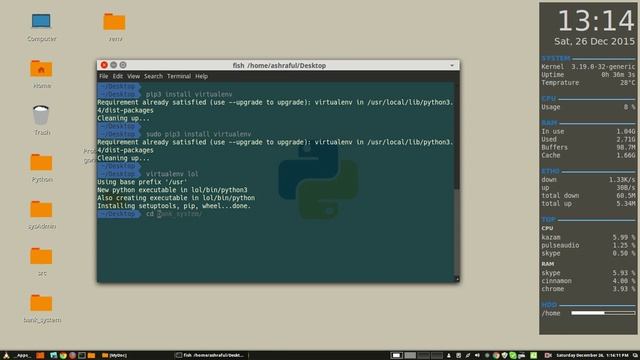Click the 'virtualenv lol' command text
Screen dimensions: 640x360
[x=172, y=174]
